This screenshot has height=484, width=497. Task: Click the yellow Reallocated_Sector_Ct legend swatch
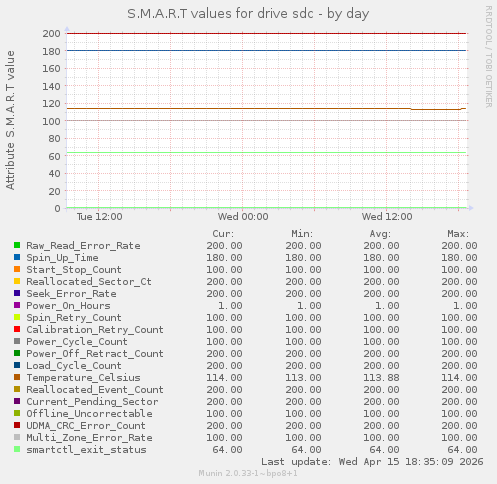(x=17, y=281)
